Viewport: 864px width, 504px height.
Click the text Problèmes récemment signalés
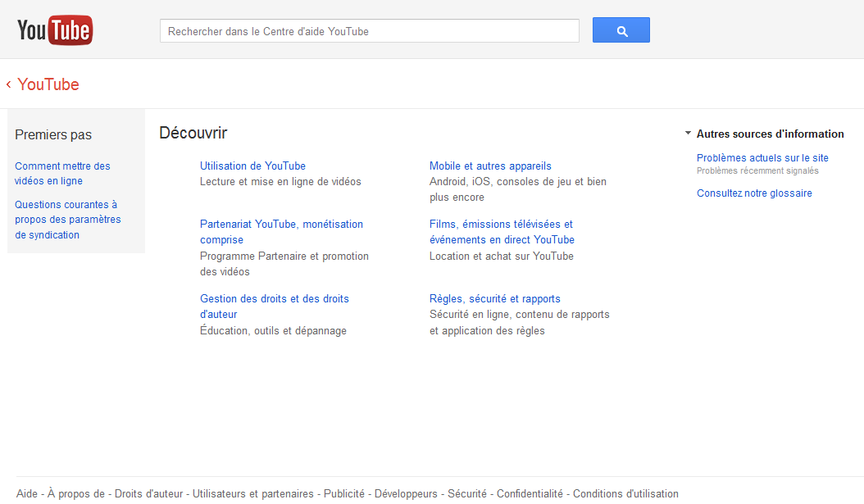pos(757,170)
